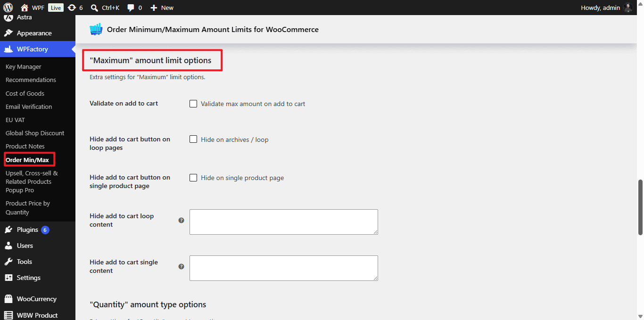Tick Hide on archives / loop checkbox
644x320 pixels.
click(x=193, y=139)
